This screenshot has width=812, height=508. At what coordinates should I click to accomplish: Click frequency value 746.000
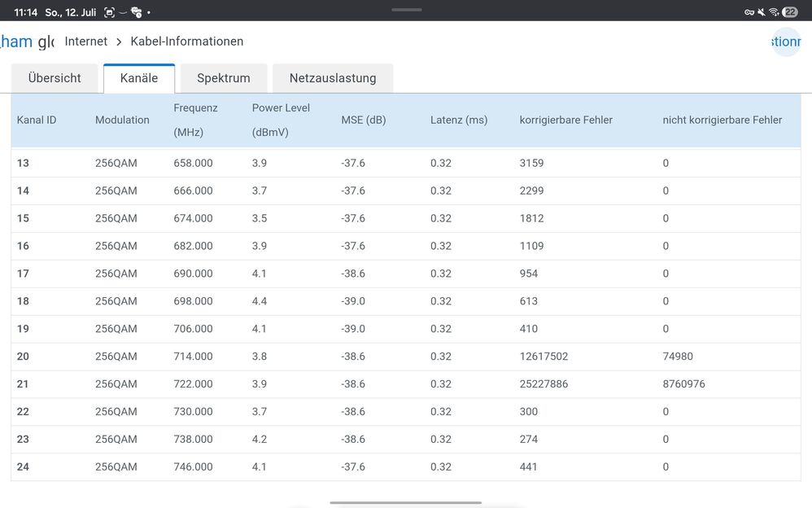pyautogui.click(x=193, y=467)
